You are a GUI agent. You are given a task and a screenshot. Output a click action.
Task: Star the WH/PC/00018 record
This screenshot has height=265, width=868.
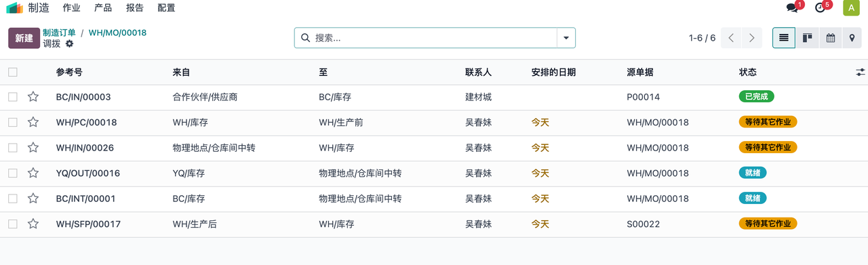pos(33,123)
